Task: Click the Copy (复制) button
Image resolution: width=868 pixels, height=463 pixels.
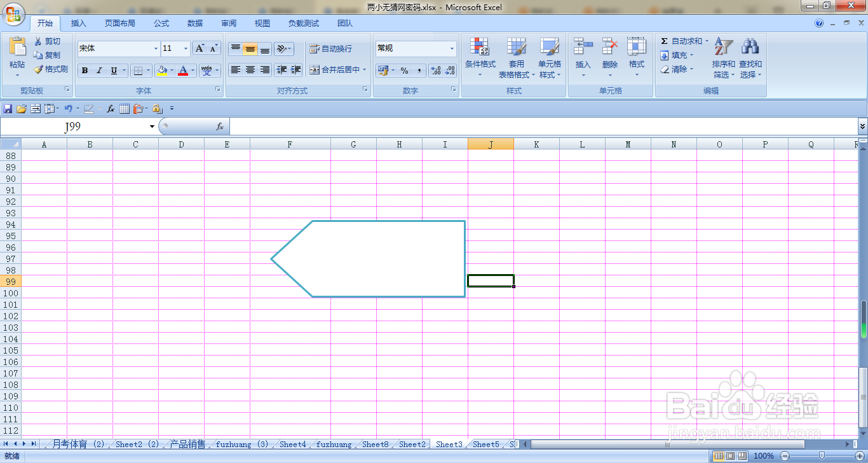Action: click(x=48, y=55)
